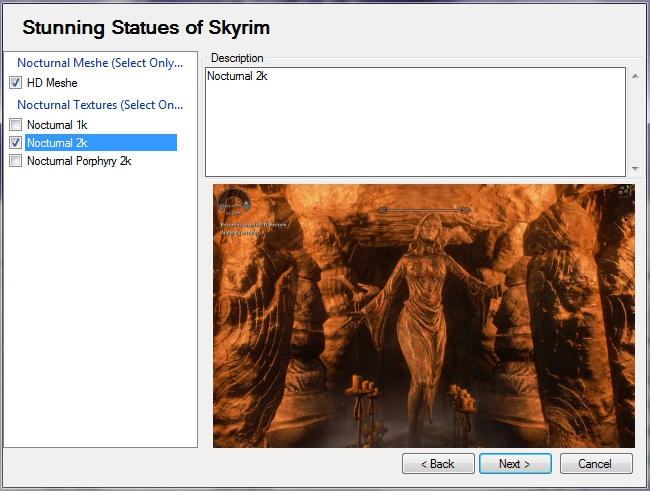Select the Nocturnal Porphyry 2k label

(x=79, y=161)
